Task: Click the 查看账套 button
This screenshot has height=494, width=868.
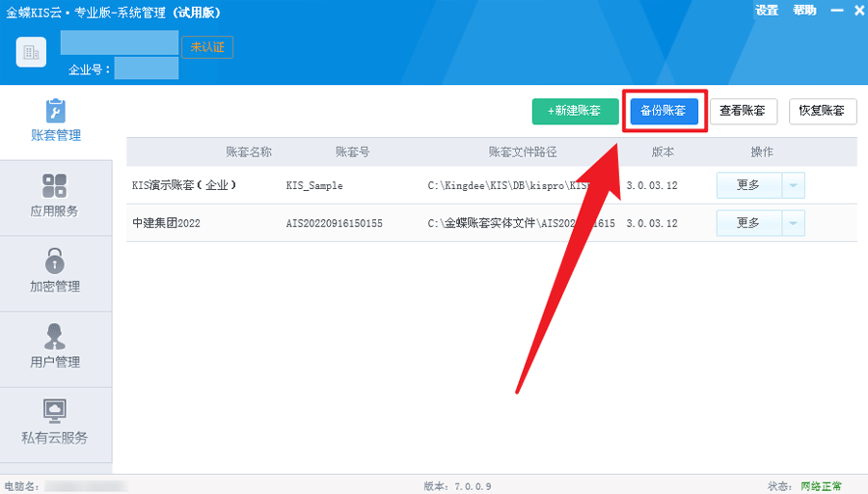Action: (x=744, y=111)
